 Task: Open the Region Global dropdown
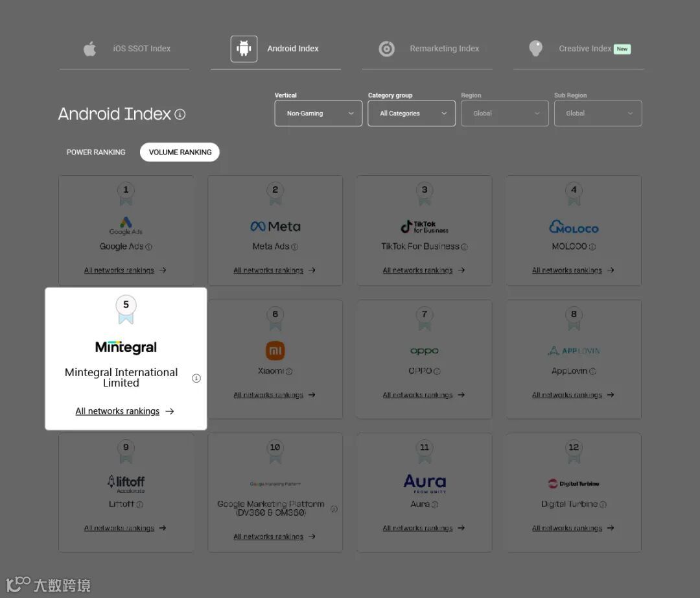pyautogui.click(x=504, y=114)
